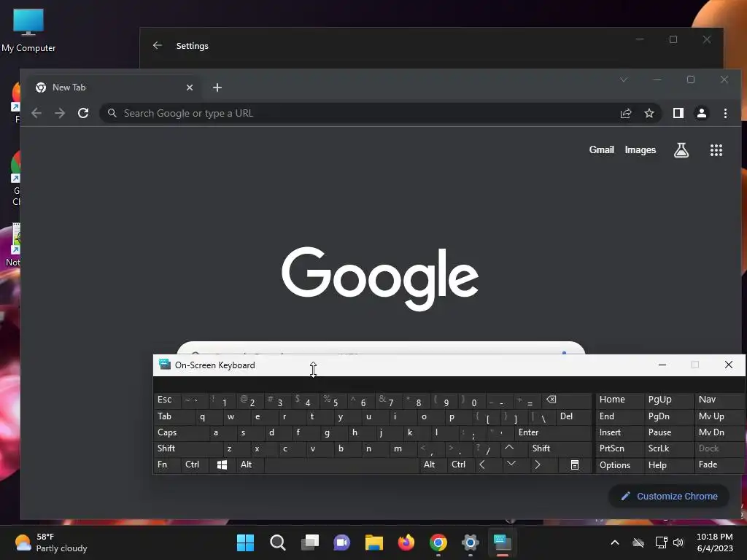This screenshot has width=747, height=560.
Task: Open Chrome side panel
Action: [x=678, y=113]
